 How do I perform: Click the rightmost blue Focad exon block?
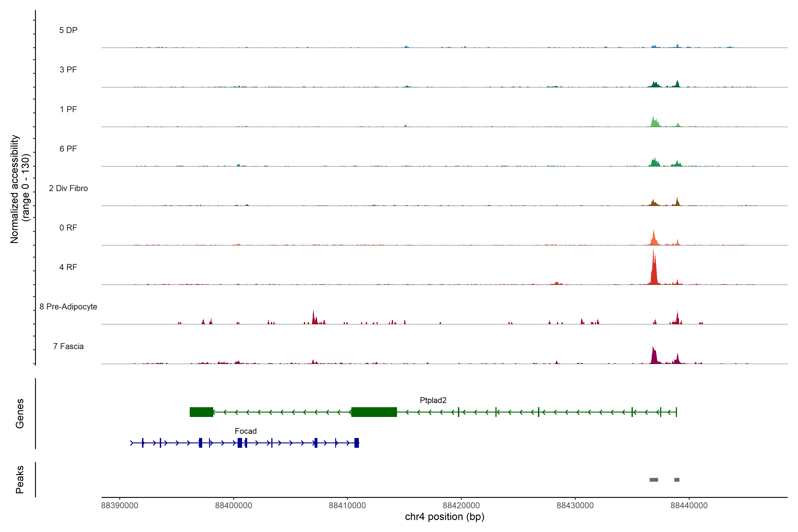357,443
